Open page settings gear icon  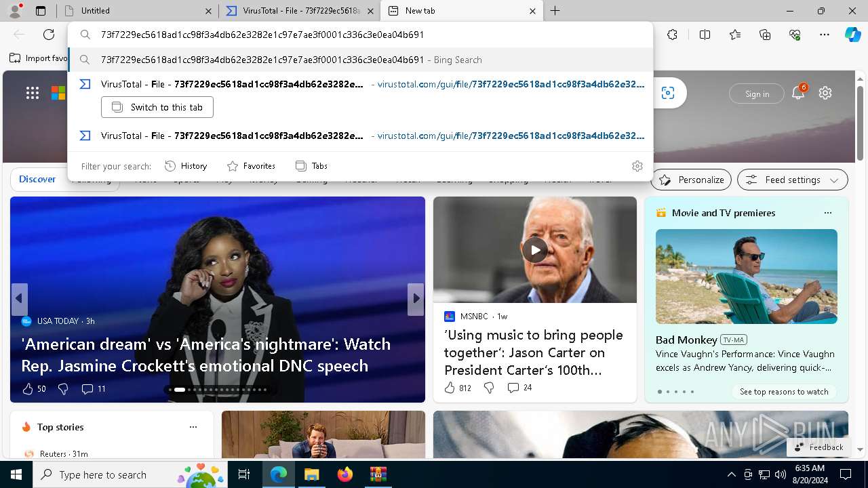tap(825, 93)
